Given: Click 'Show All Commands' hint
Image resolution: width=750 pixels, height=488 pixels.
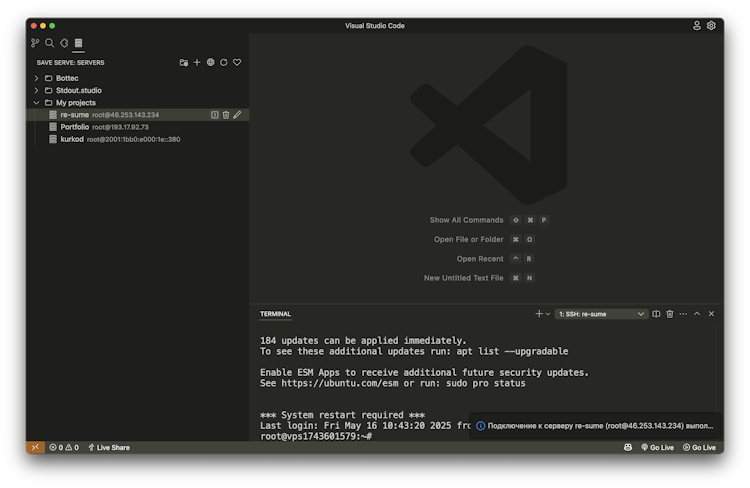Looking at the screenshot, I should (x=466, y=220).
